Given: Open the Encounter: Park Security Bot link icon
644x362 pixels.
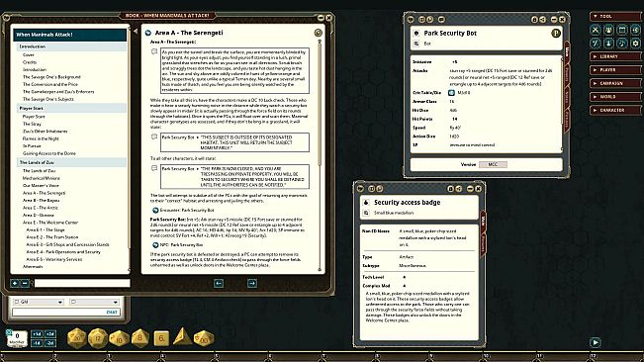Looking at the screenshot, I should coord(155,210).
